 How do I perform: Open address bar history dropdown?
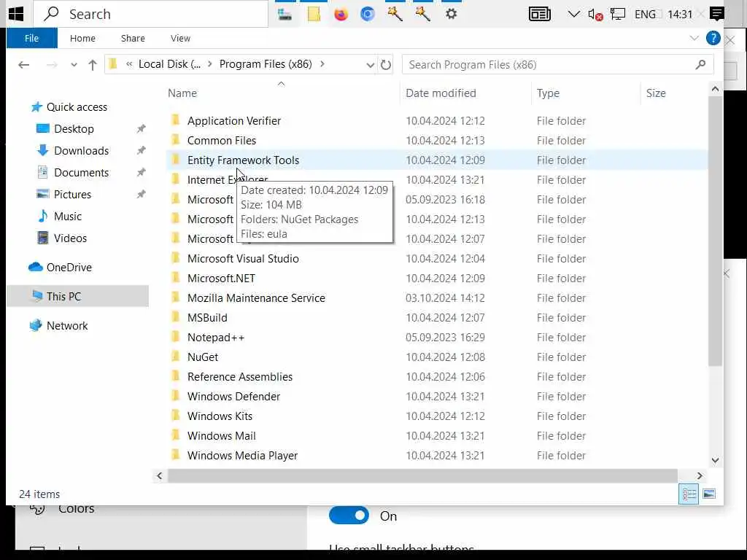pyautogui.click(x=370, y=65)
